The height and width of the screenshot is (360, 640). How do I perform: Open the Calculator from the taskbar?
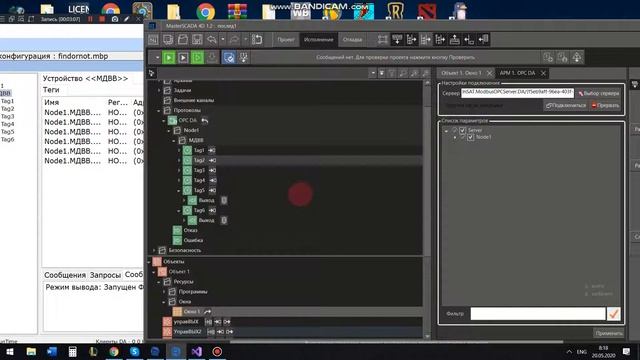tap(72, 351)
